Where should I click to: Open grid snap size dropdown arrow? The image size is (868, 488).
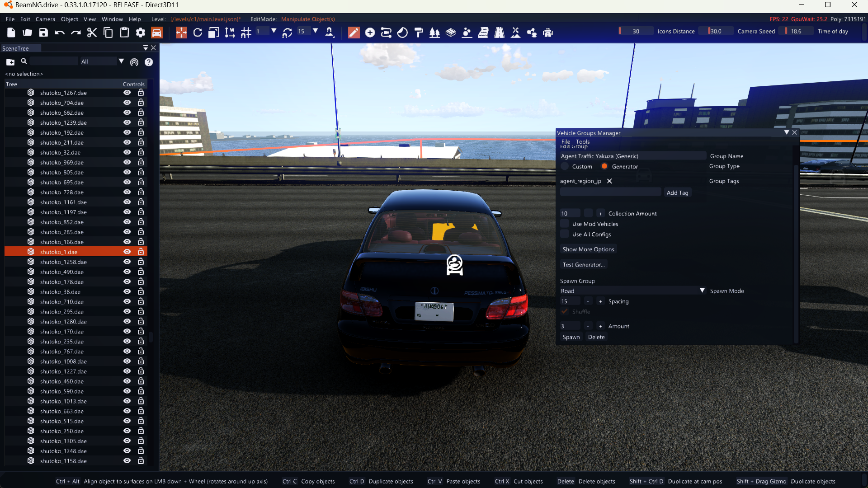(274, 31)
